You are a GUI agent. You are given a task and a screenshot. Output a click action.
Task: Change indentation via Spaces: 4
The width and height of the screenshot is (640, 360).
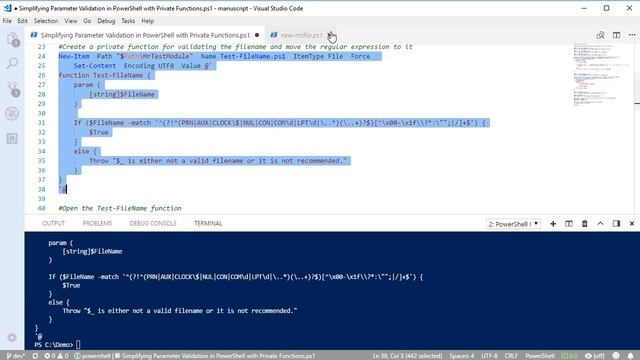[x=462, y=356]
